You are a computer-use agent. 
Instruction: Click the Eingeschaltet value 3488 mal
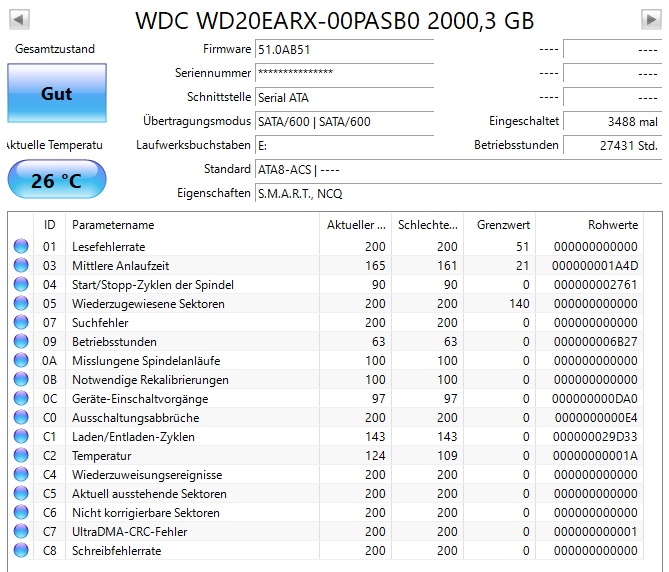613,122
